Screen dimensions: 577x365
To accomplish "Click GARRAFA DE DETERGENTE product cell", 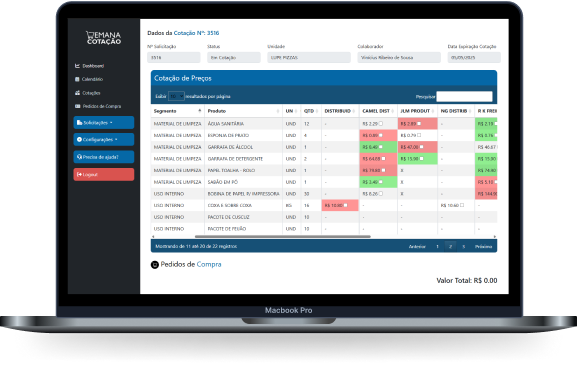I will tap(243, 159).
